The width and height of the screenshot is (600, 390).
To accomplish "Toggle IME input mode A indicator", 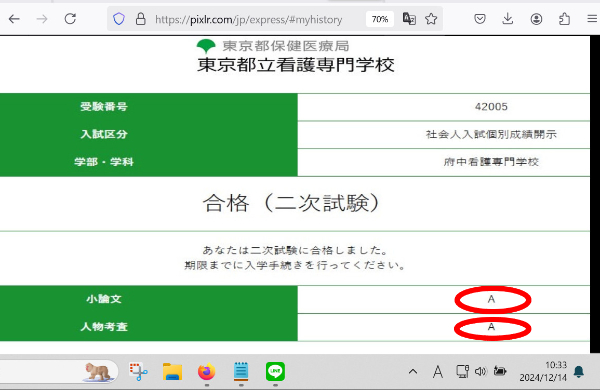I will [438, 372].
